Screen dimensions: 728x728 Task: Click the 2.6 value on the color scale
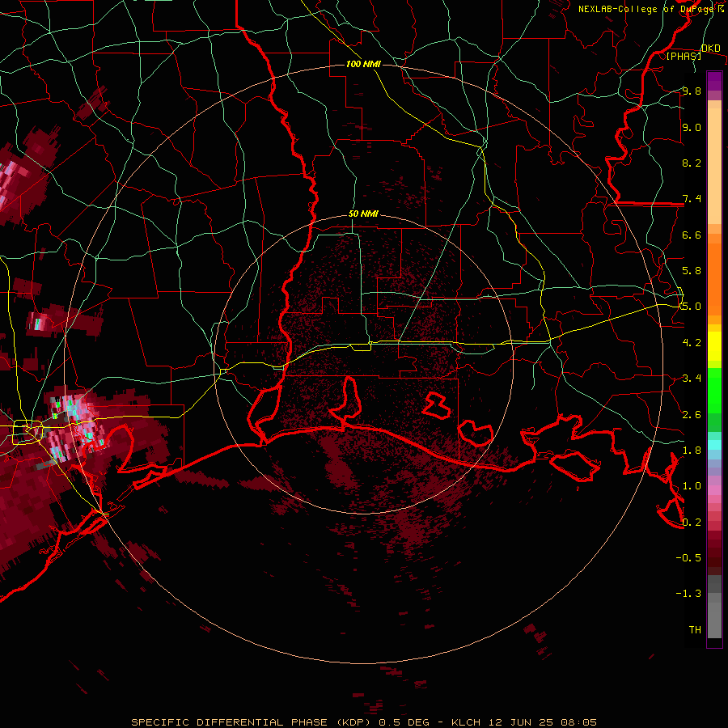(x=692, y=414)
